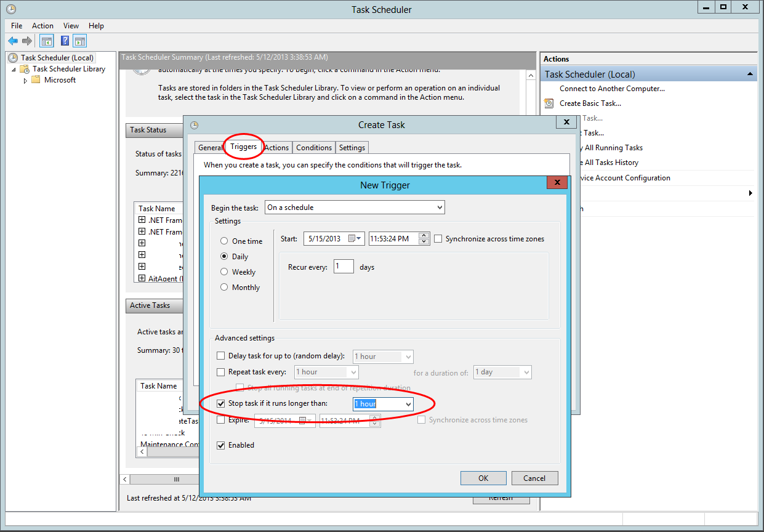Open the Stop task duration dropdown

[x=408, y=404]
